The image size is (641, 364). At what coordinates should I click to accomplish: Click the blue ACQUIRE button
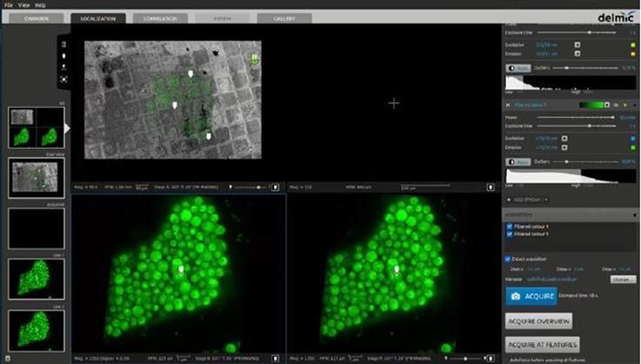(x=531, y=296)
